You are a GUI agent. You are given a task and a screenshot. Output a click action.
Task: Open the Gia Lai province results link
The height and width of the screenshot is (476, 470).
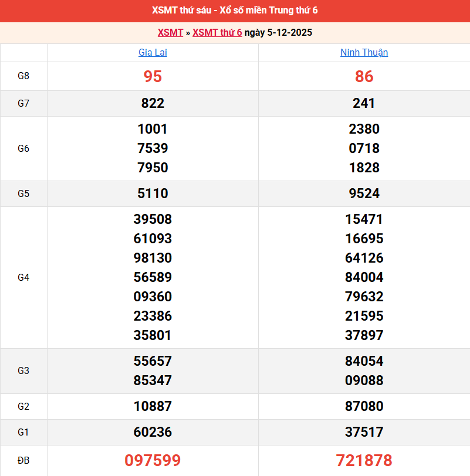[153, 52]
